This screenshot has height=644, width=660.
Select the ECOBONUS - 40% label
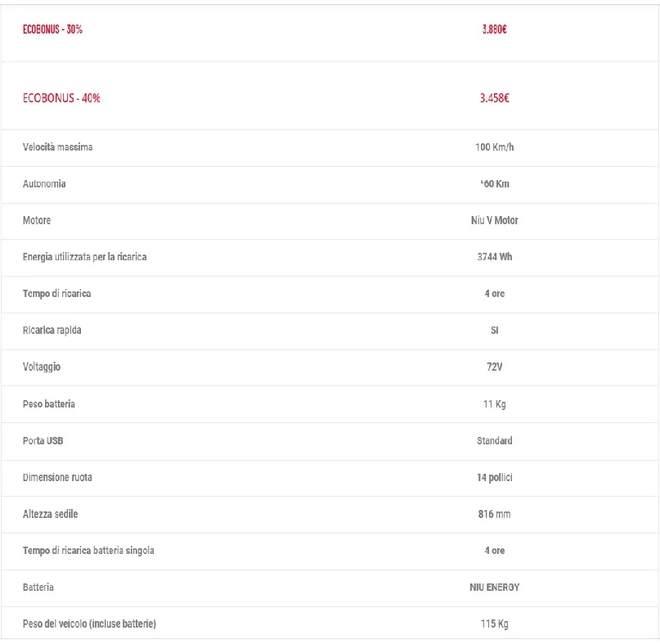click(61, 98)
